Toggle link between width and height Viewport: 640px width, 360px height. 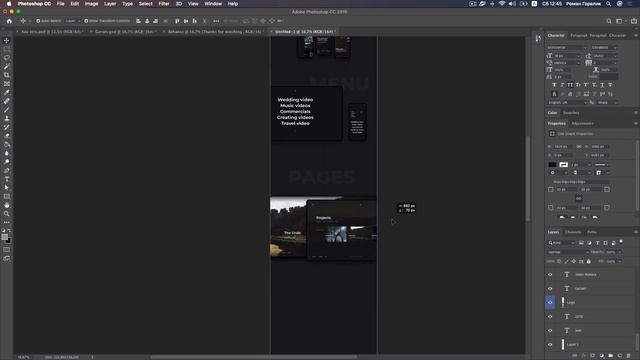[x=578, y=146]
